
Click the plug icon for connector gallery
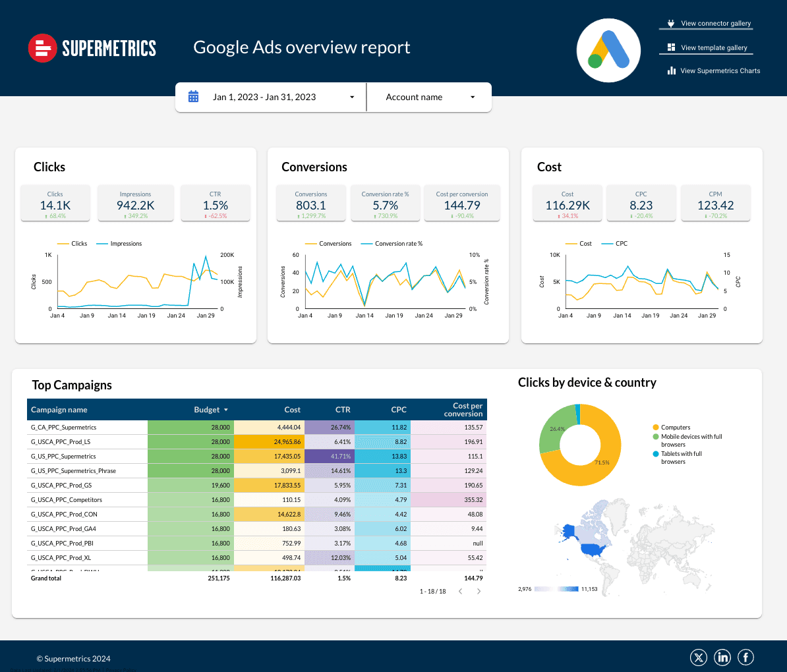(671, 24)
